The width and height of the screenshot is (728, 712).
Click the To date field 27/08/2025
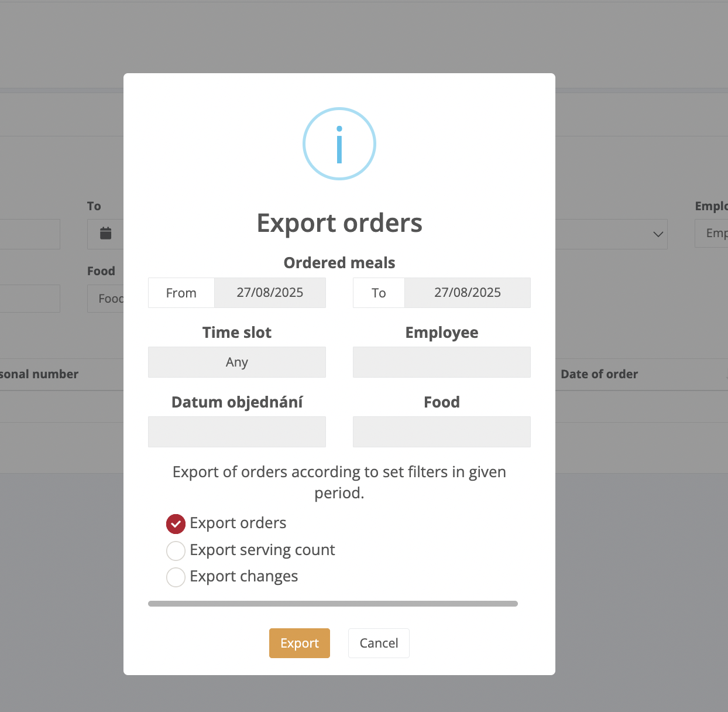tap(468, 293)
